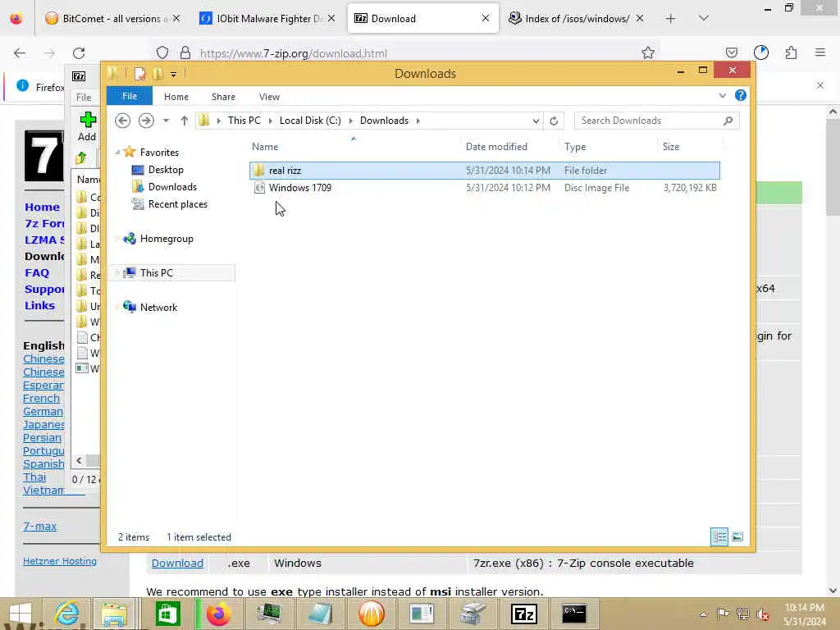
Task: Open the 7-max link
Action: click(x=39, y=526)
